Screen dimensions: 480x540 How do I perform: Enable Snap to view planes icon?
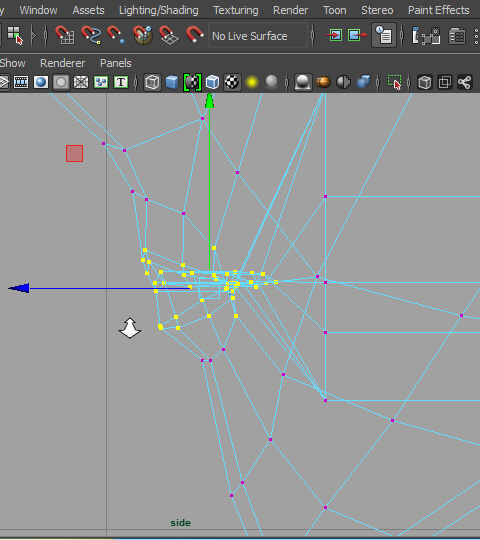click(x=169, y=35)
